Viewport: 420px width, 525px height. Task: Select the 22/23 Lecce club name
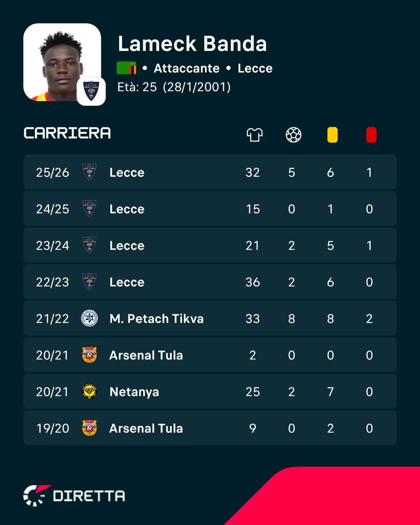pyautogui.click(x=127, y=282)
